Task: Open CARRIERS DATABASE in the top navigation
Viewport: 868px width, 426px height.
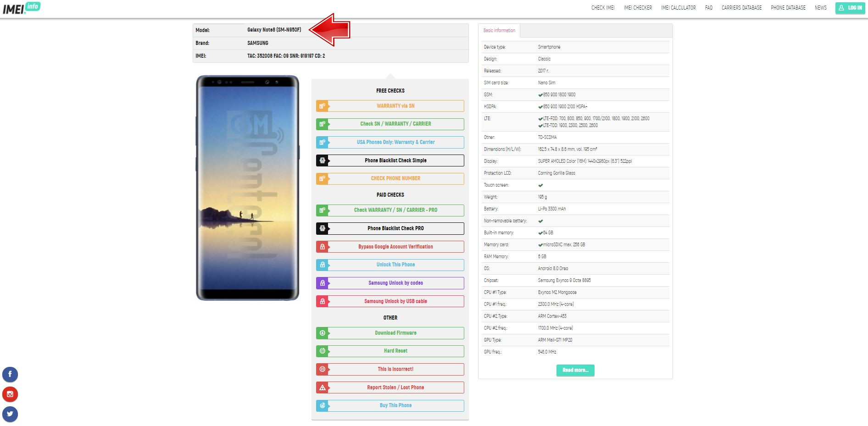Action: [x=741, y=8]
